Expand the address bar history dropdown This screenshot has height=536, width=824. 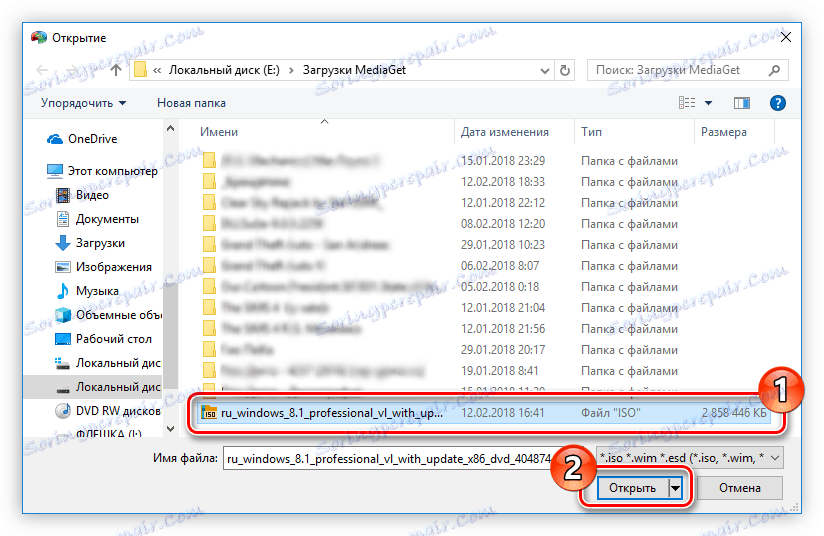point(545,70)
